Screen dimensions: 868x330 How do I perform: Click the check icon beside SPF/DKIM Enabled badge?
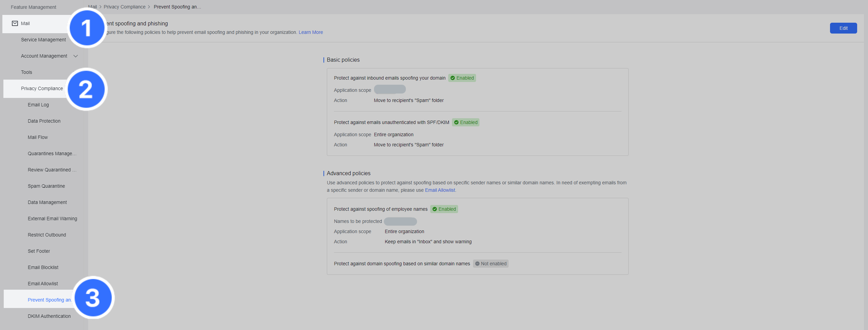[457, 122]
